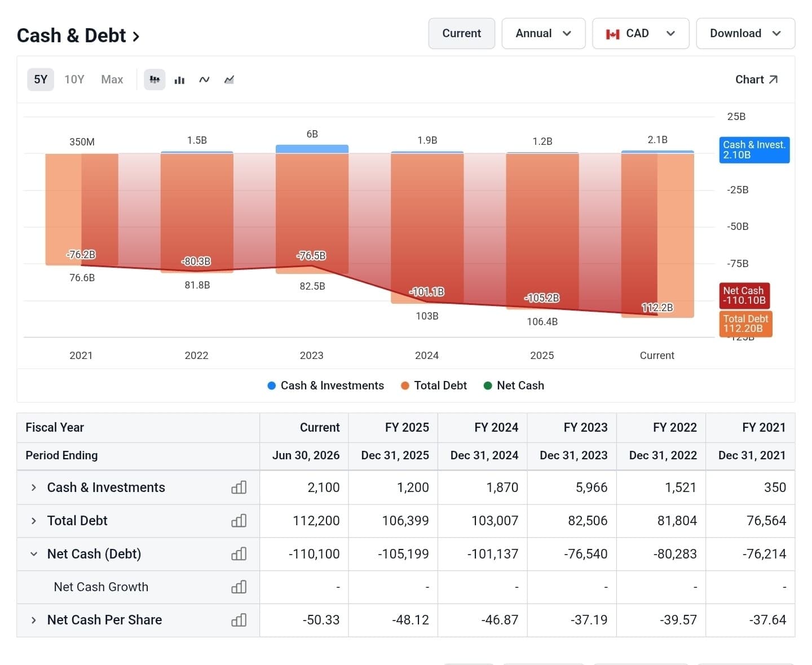Click the 2023 total debt bar

click(312, 214)
